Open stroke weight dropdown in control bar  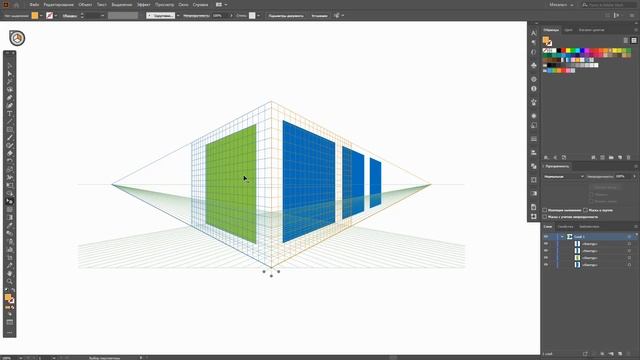tap(102, 16)
